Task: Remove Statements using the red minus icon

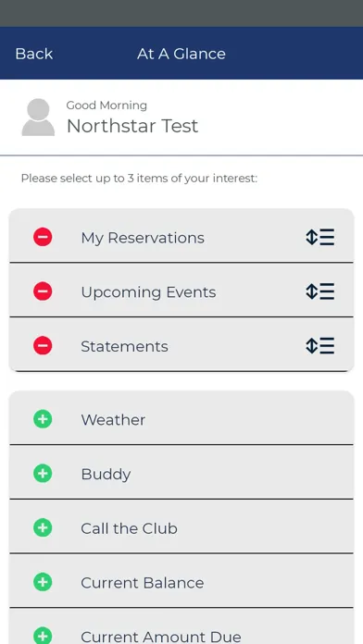Action: [43, 346]
